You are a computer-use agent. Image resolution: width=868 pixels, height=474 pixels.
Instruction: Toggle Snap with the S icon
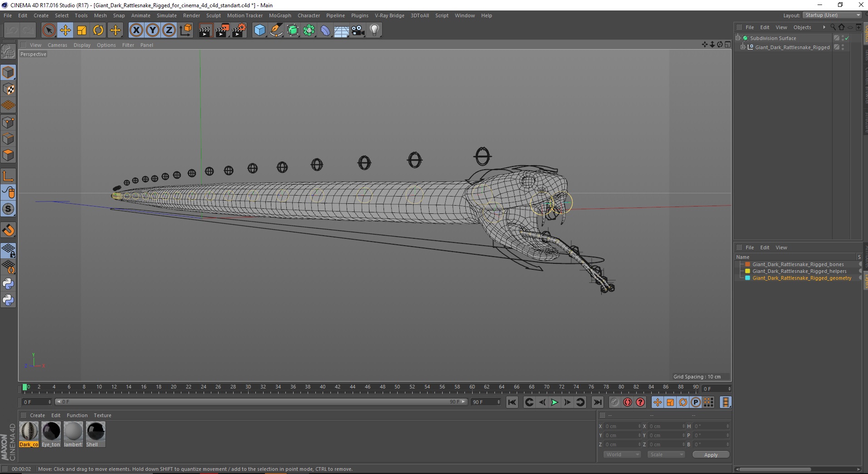(x=8, y=209)
